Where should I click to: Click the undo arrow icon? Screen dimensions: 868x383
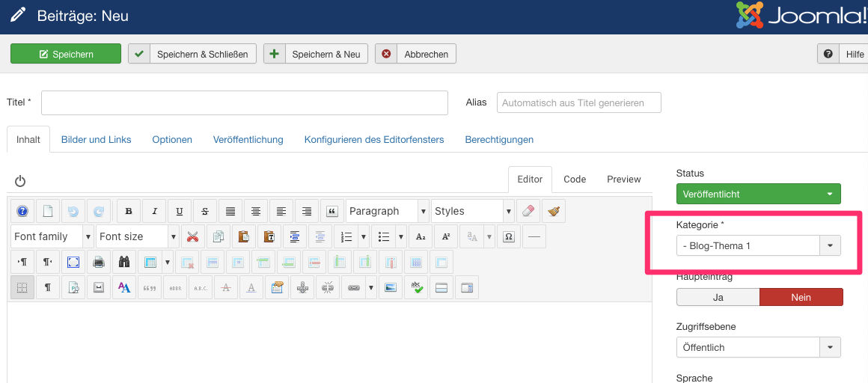73,211
